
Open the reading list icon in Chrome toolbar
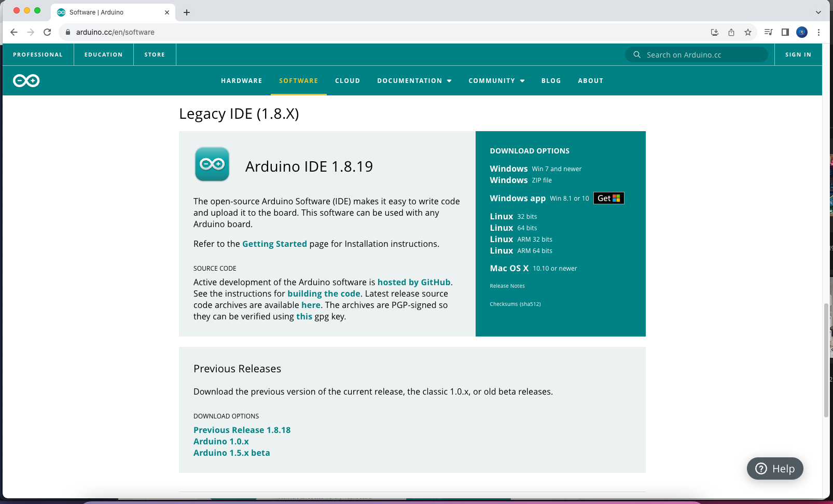(x=769, y=32)
